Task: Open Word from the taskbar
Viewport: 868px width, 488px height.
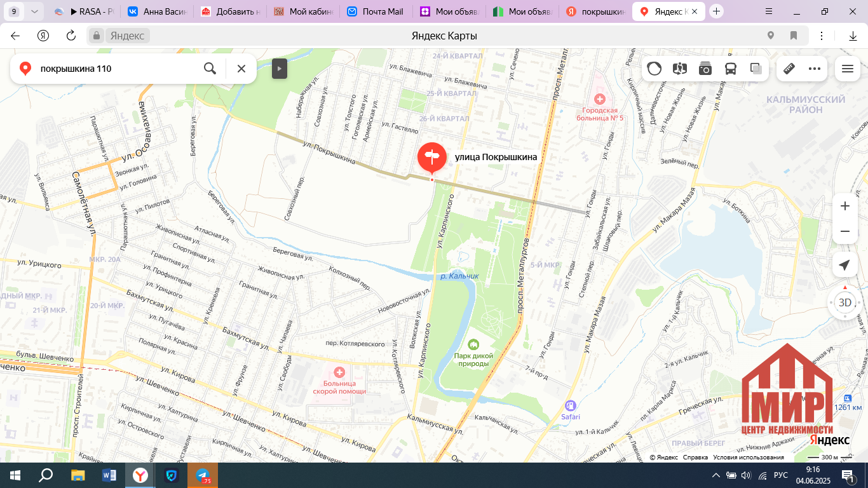Action: point(109,475)
